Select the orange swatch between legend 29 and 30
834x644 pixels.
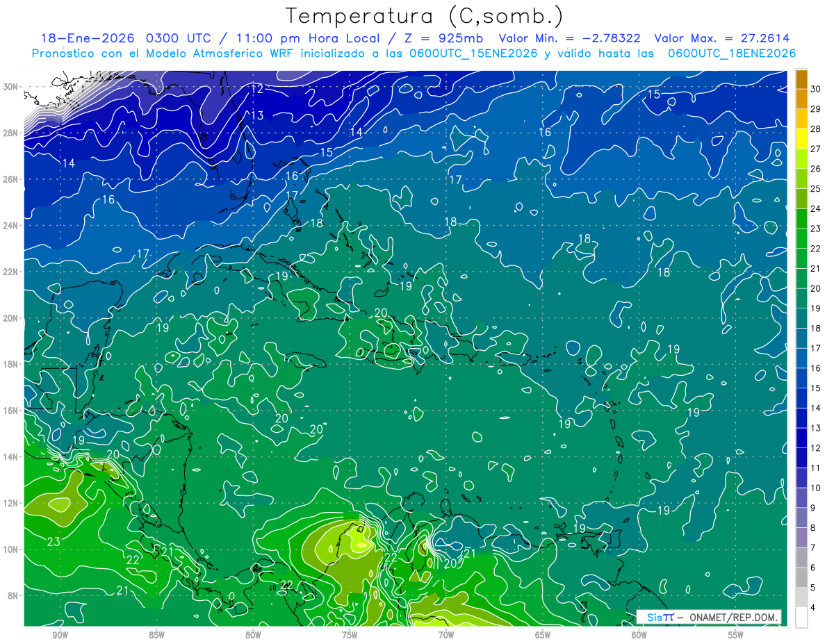click(801, 99)
